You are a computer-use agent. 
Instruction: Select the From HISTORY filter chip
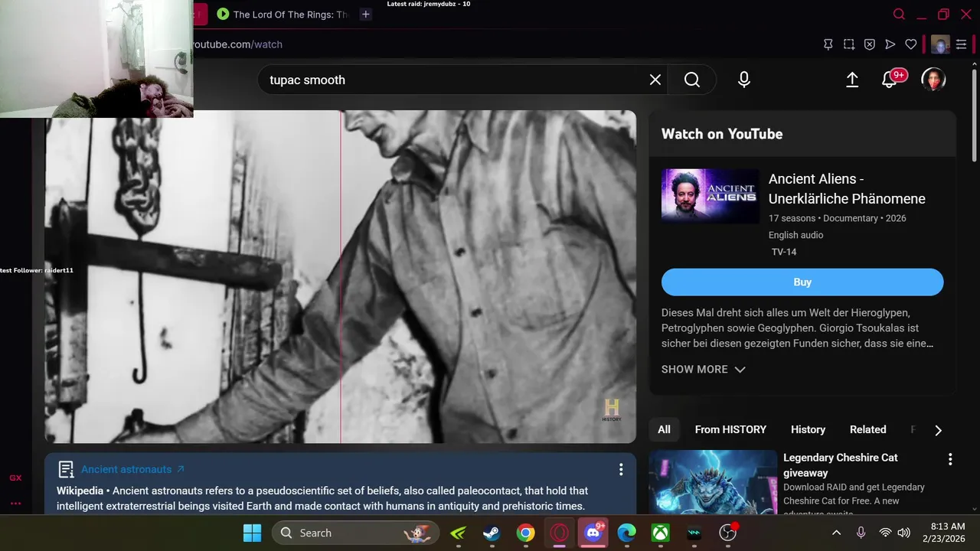pyautogui.click(x=730, y=429)
